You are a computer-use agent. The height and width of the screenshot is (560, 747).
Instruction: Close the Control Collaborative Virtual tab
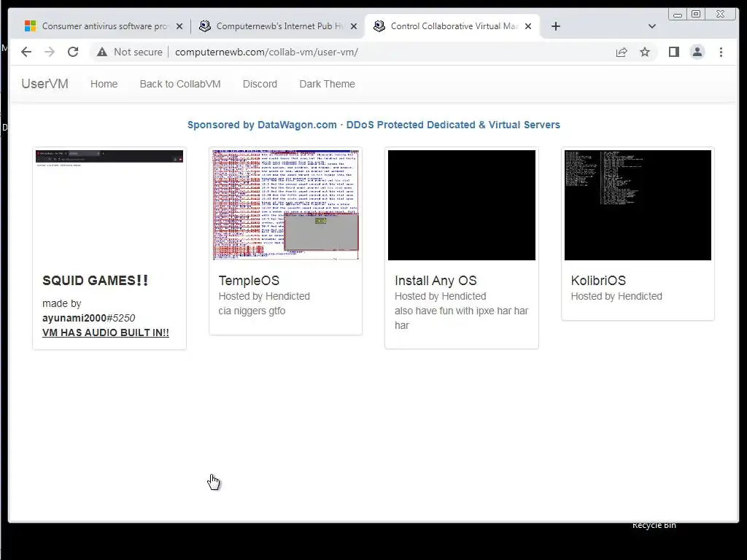[528, 26]
